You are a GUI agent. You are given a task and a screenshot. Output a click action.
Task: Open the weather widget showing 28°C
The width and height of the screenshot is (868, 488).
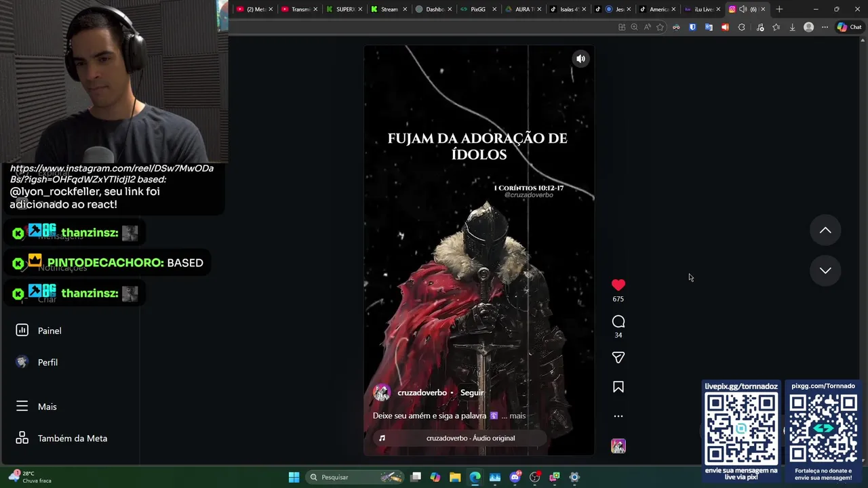click(x=30, y=477)
